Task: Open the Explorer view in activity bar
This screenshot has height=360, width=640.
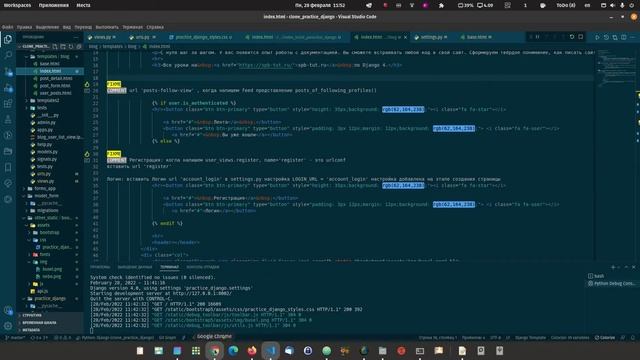Action: (x=8, y=39)
